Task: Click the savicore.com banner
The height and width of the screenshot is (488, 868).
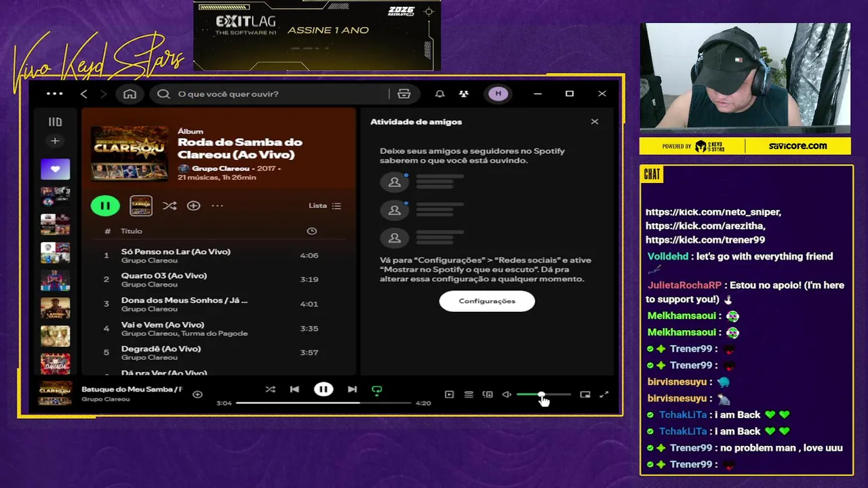Action: [797, 146]
